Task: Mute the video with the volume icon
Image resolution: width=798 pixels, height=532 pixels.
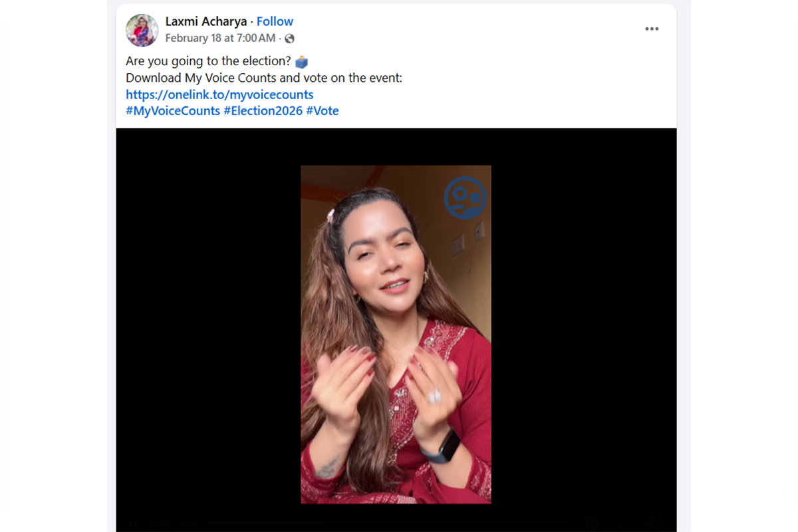Action: (651, 523)
